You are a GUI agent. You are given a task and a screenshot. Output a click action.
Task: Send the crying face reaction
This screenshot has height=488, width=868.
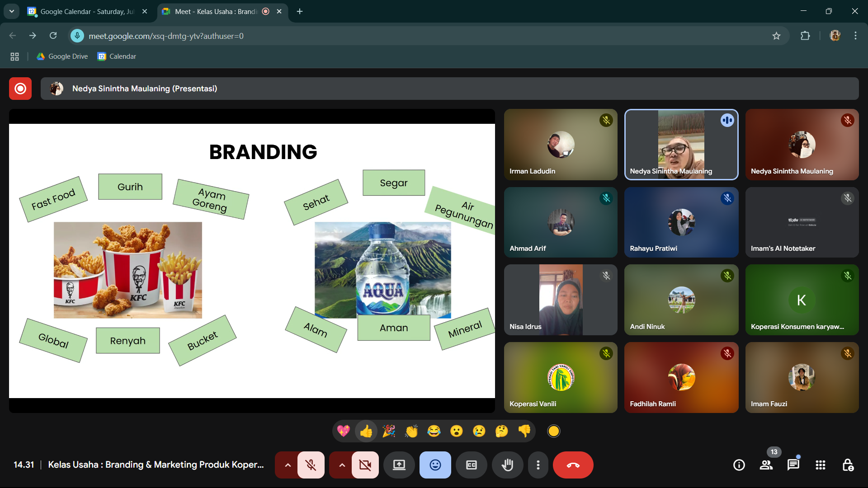479,431
